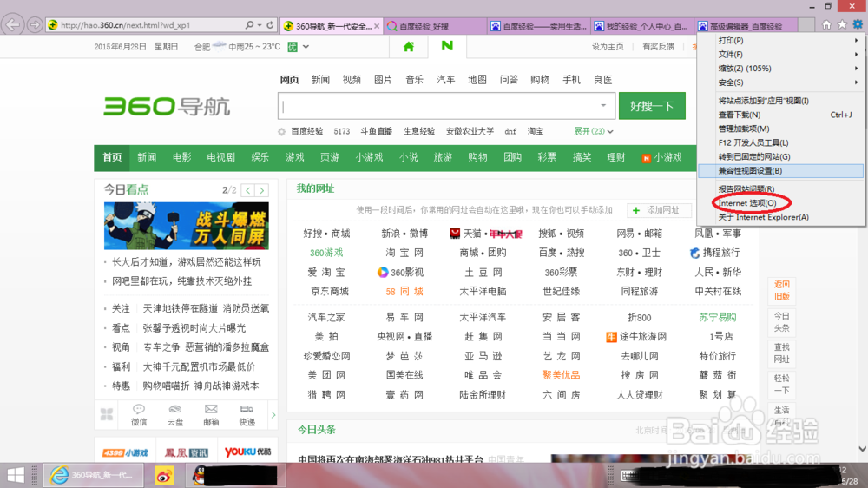Open the 邮箱 shortcut icon
The width and height of the screenshot is (868, 488).
(211, 415)
